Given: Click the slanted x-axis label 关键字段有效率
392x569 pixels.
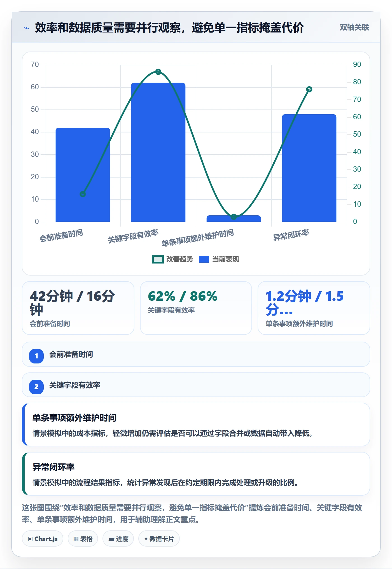Looking at the screenshot, I should (133, 236).
